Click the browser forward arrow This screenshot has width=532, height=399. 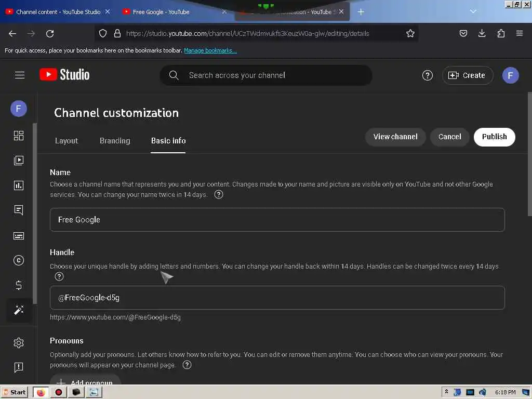pos(31,34)
